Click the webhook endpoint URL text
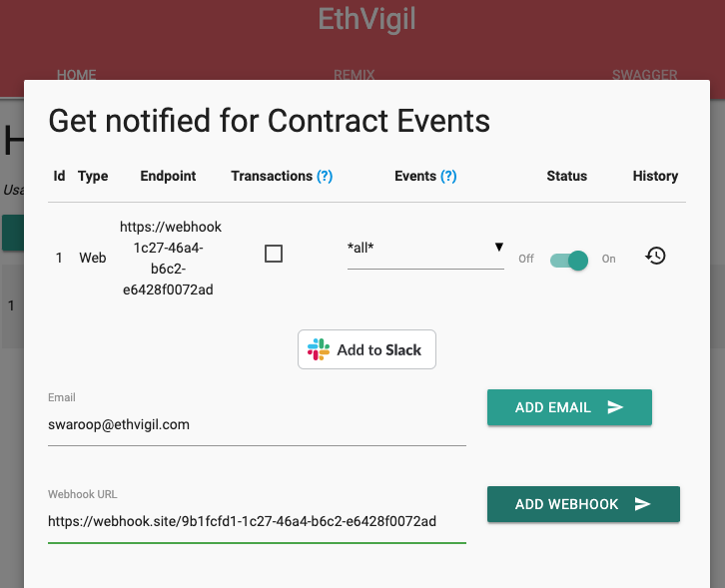The image size is (725, 588). coord(170,259)
